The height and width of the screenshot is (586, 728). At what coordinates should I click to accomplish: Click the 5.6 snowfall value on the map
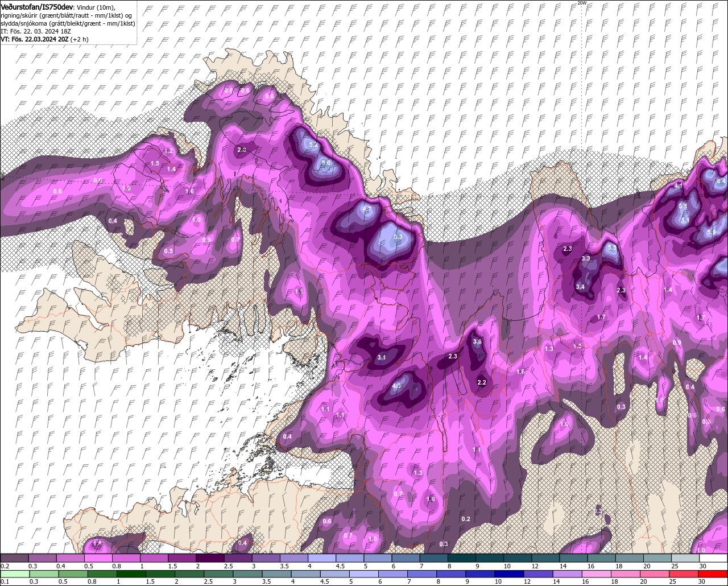pos(326,163)
